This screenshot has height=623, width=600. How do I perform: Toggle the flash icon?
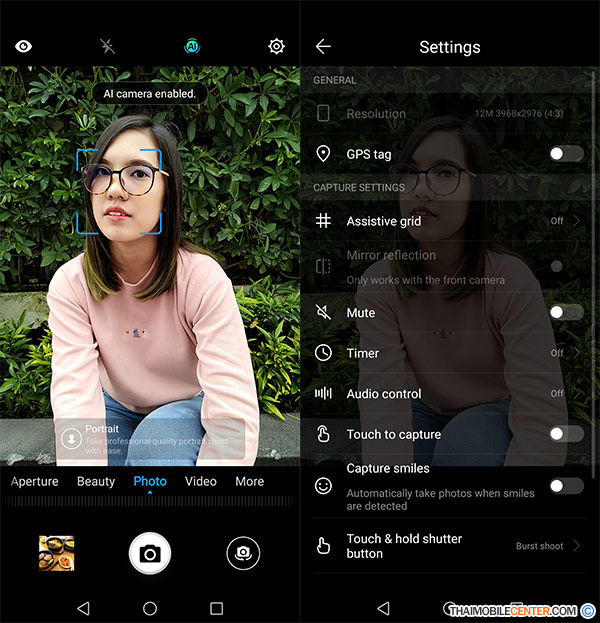click(x=107, y=46)
